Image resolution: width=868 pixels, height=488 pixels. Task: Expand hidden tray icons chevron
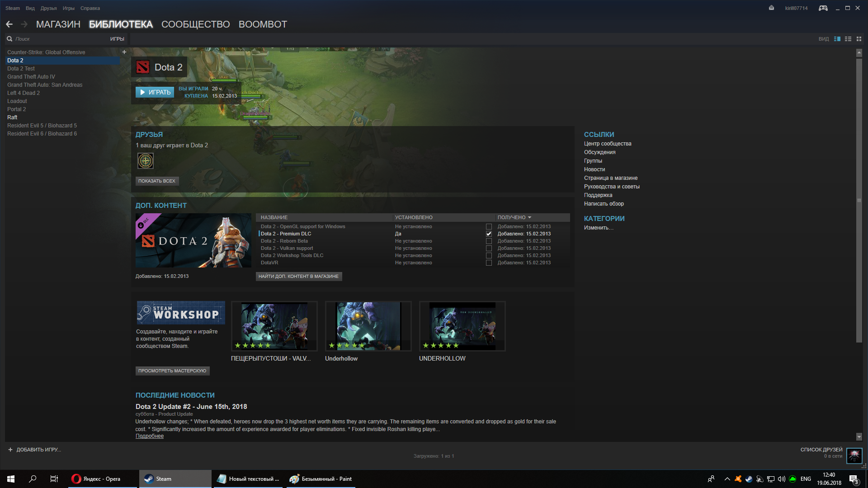pos(727,479)
